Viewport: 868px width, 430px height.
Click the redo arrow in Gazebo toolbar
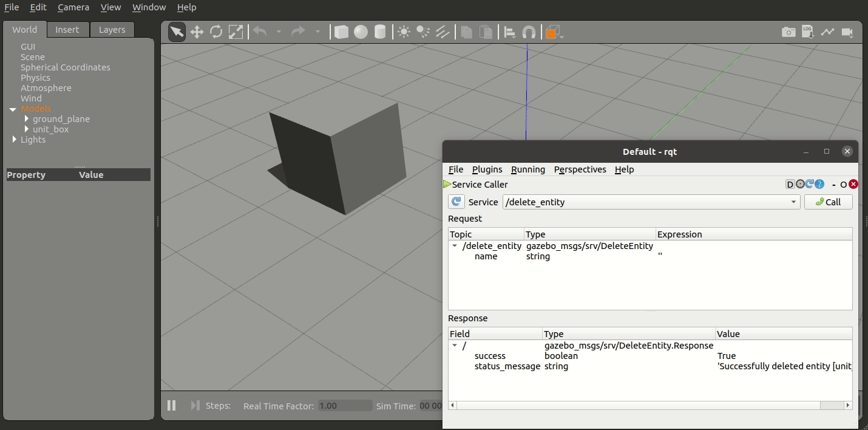297,32
